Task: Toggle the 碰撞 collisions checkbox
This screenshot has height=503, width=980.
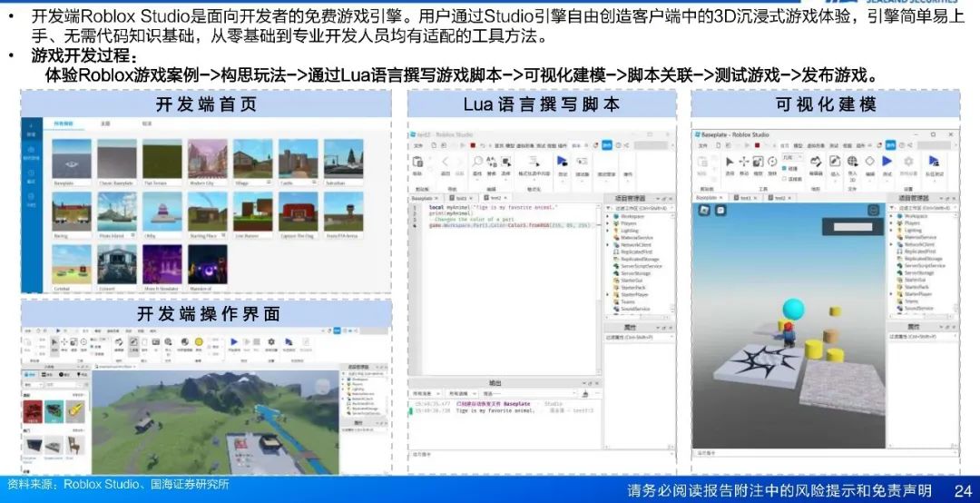Action: coord(784,168)
